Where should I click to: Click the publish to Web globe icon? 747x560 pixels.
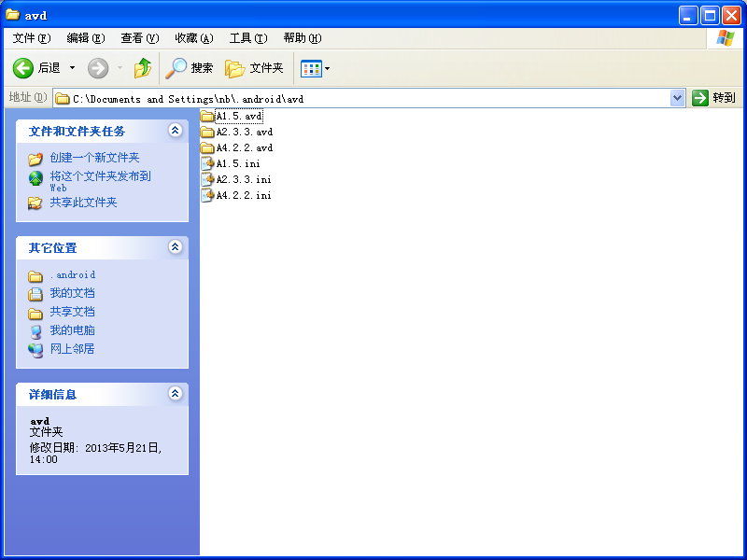click(35, 178)
